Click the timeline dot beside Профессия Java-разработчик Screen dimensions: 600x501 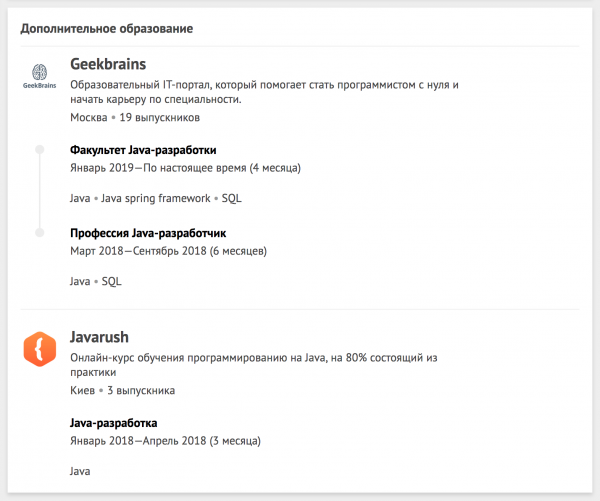[x=40, y=233]
